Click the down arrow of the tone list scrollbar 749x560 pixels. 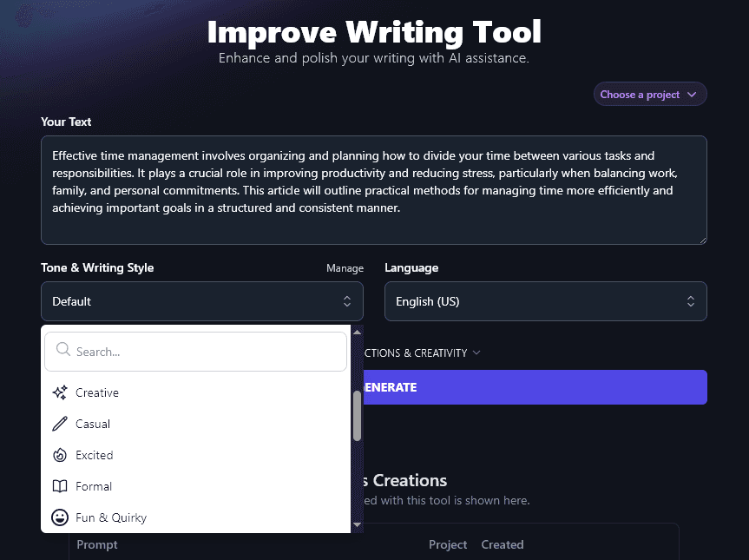(357, 524)
